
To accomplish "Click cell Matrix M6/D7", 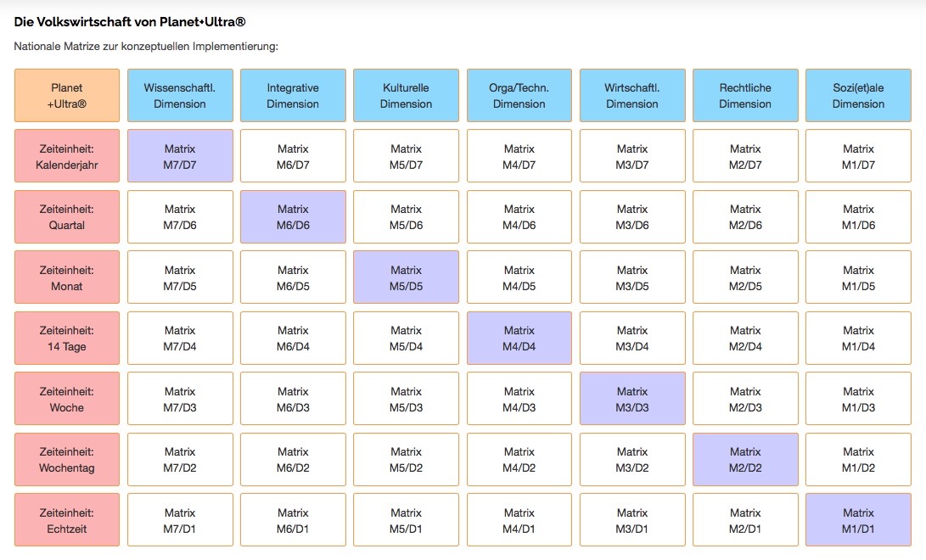I will pos(293,156).
